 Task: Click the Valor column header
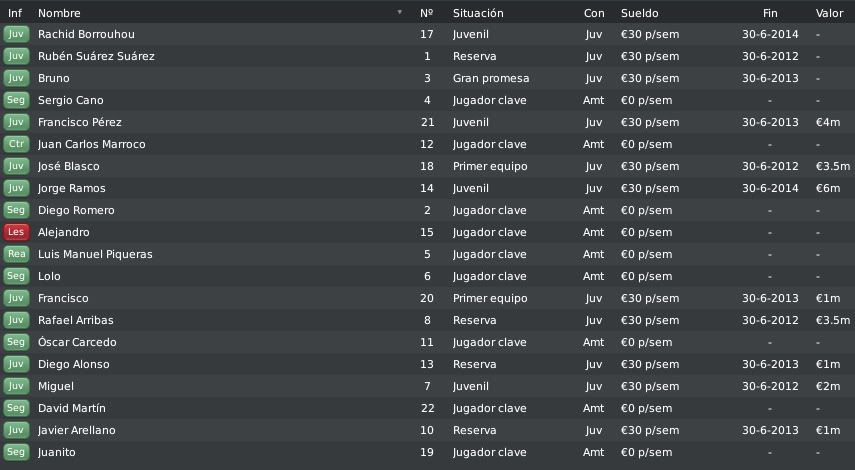(829, 13)
